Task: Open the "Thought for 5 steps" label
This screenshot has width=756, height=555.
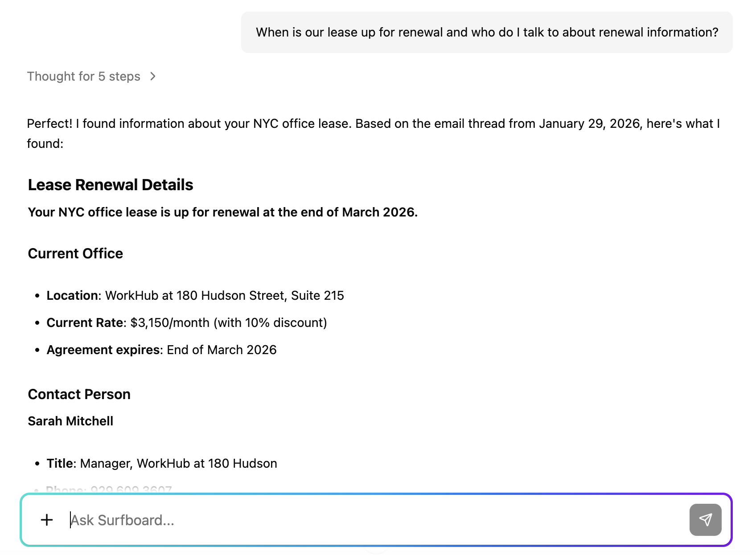Action: [83, 77]
